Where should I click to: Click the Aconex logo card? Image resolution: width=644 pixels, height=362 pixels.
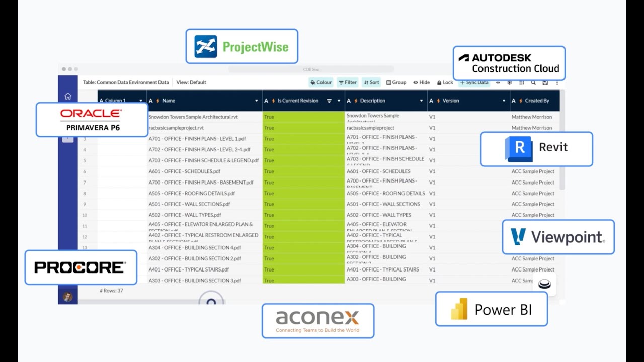click(318, 321)
